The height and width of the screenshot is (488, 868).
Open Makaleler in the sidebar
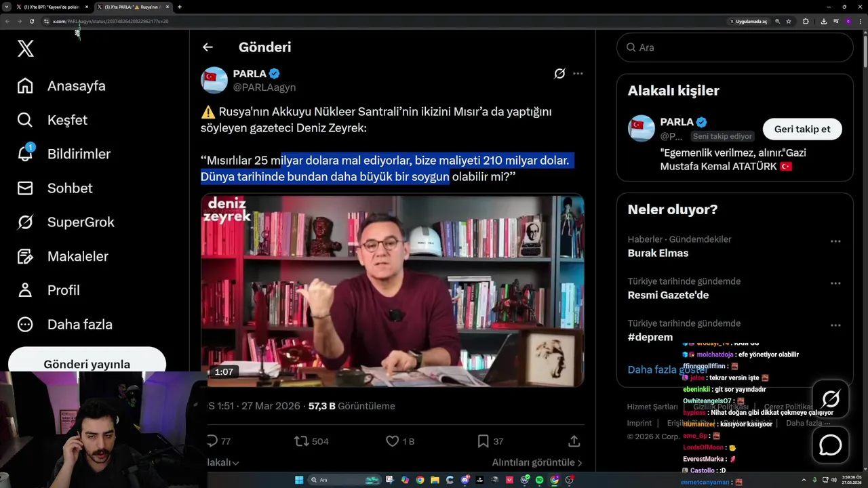62,256
